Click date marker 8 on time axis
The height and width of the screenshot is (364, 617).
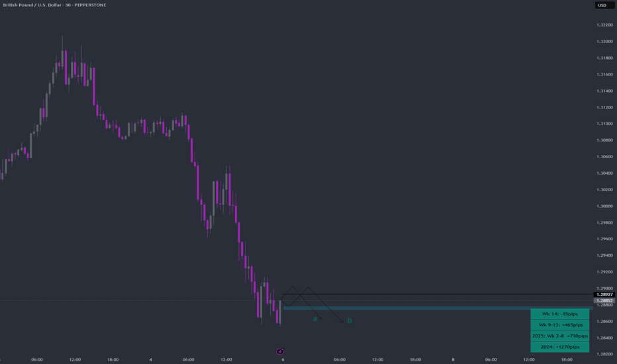(x=453, y=359)
